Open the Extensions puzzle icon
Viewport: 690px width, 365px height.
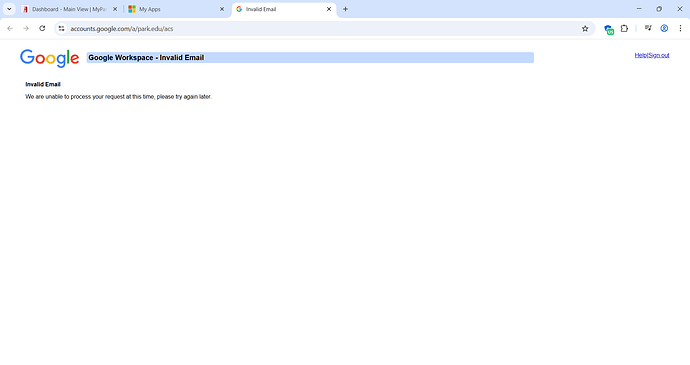pyautogui.click(x=624, y=29)
